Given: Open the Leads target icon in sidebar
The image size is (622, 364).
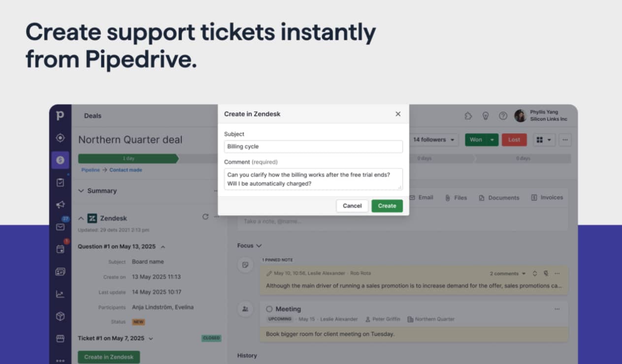Looking at the screenshot, I should click(x=60, y=138).
